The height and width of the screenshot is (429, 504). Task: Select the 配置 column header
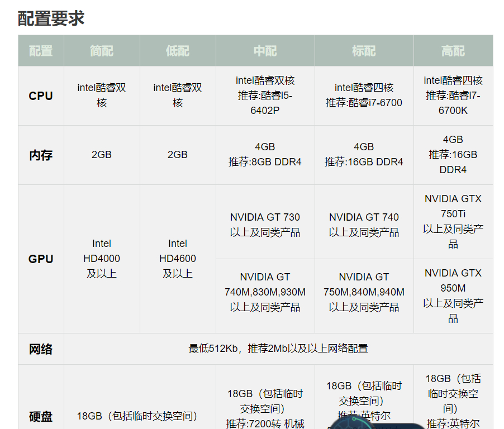point(41,51)
